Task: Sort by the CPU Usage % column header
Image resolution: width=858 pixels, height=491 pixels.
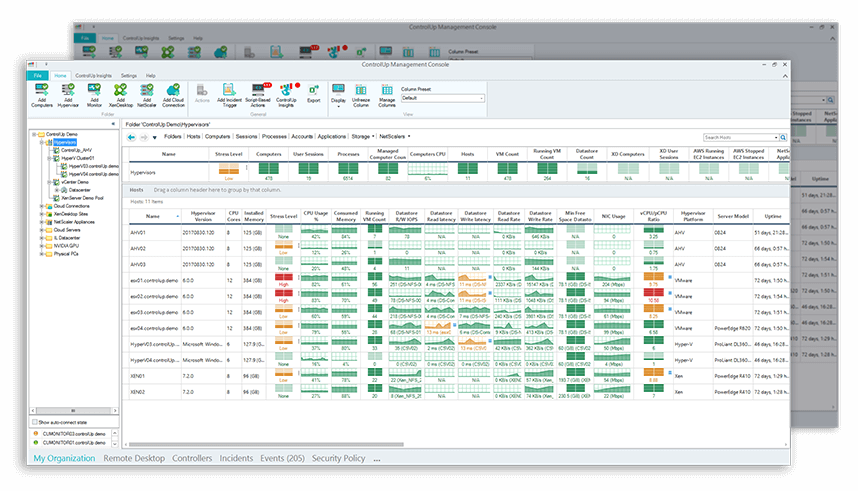Action: click(316, 216)
